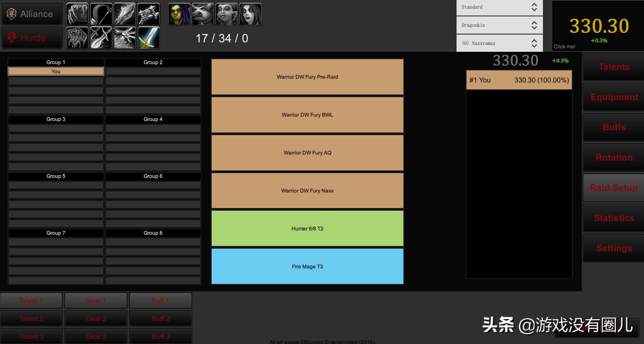This screenshot has height=344, width=644.
Task: Click the "Group 1" header
Action: pyautogui.click(x=56, y=62)
